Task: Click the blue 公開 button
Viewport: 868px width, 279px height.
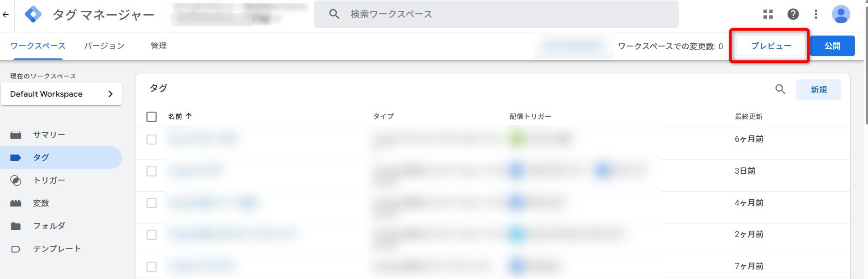Action: point(832,46)
